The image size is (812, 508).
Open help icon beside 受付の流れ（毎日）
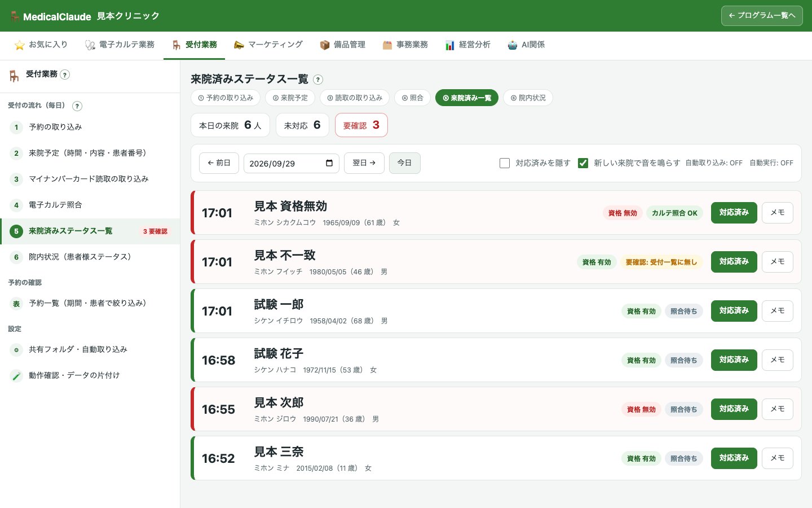[77, 106]
